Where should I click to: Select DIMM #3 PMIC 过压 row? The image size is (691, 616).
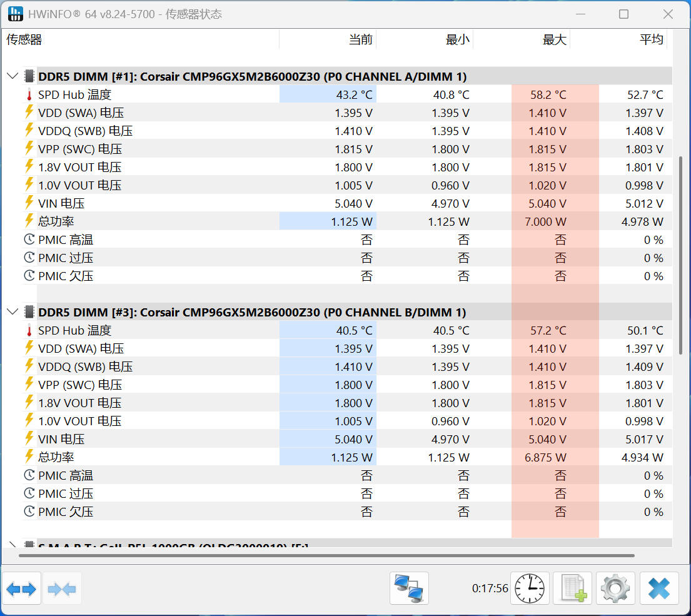(x=347, y=493)
